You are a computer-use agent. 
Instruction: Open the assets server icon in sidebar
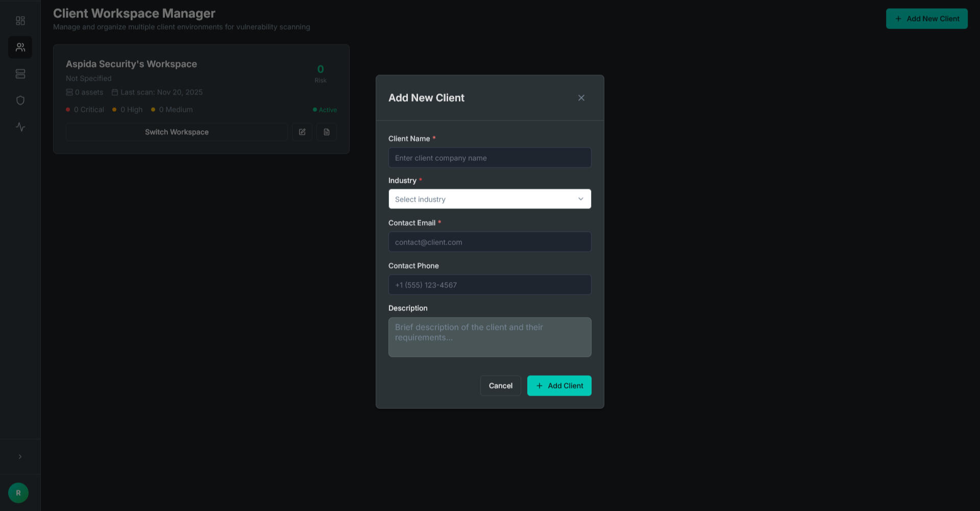[x=20, y=74]
